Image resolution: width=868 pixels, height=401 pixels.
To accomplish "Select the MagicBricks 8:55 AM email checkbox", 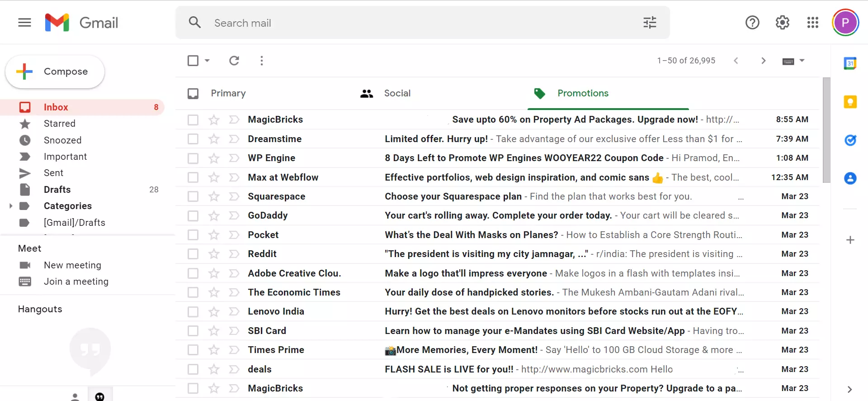I will click(x=193, y=120).
